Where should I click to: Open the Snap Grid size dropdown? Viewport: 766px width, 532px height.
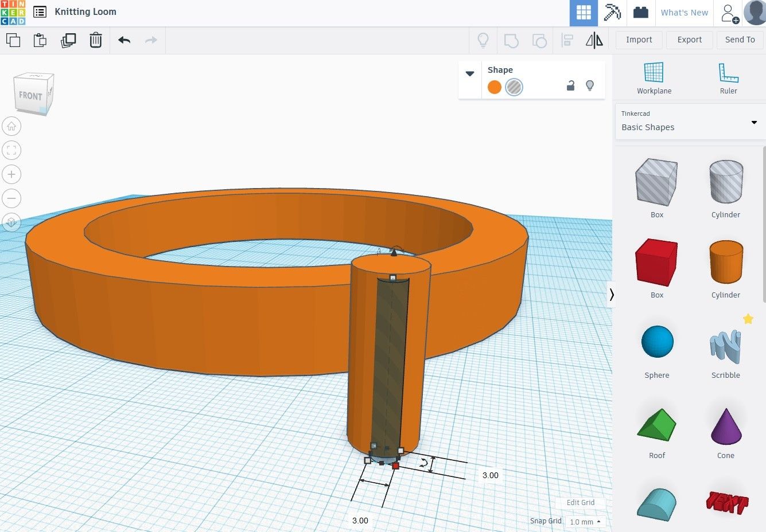coord(585,522)
